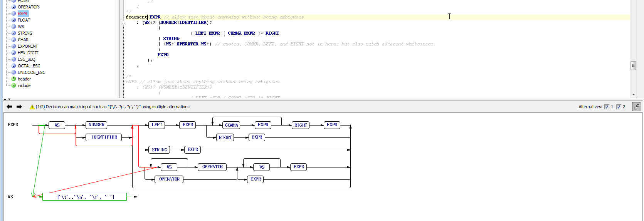The height and width of the screenshot is (221, 644).
Task: Click the WS rule label in diagram panel
Action: pyautogui.click(x=10, y=197)
